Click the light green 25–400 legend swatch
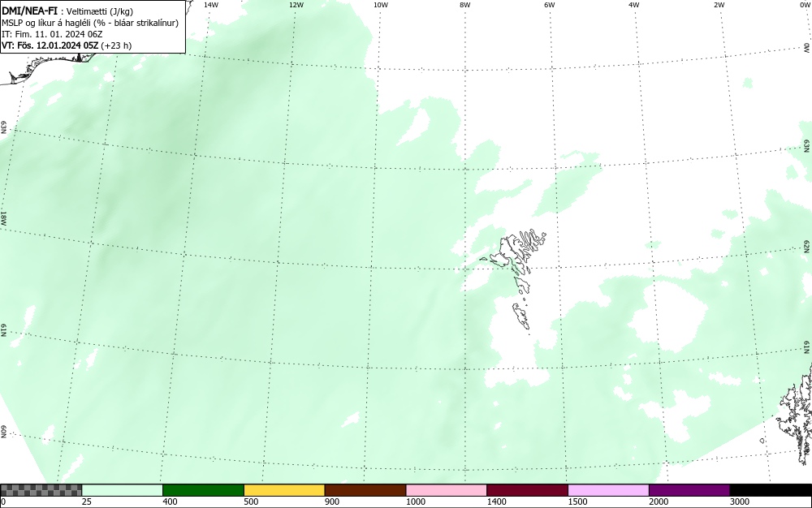This screenshot has width=812, height=508. (x=123, y=490)
